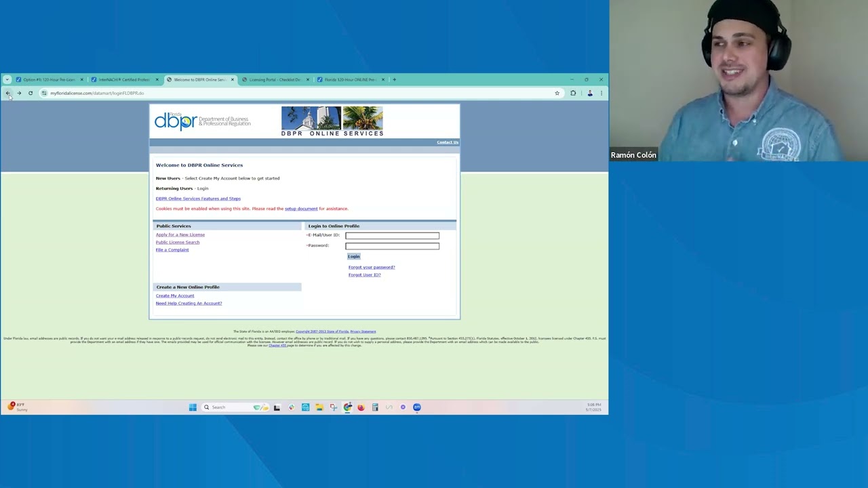Screen dimensions: 868x488
Task: Click the dbpr department logo
Action: (202, 121)
